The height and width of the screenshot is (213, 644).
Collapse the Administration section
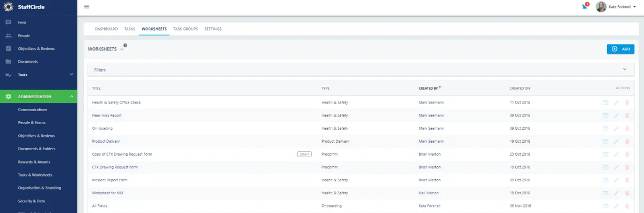coord(71,97)
